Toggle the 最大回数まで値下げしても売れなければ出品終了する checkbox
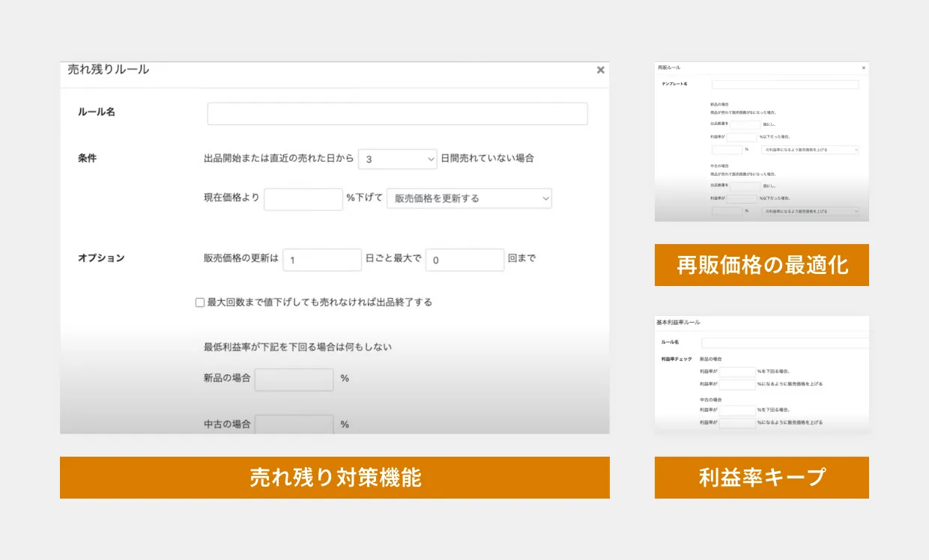929x560 pixels. click(x=200, y=302)
